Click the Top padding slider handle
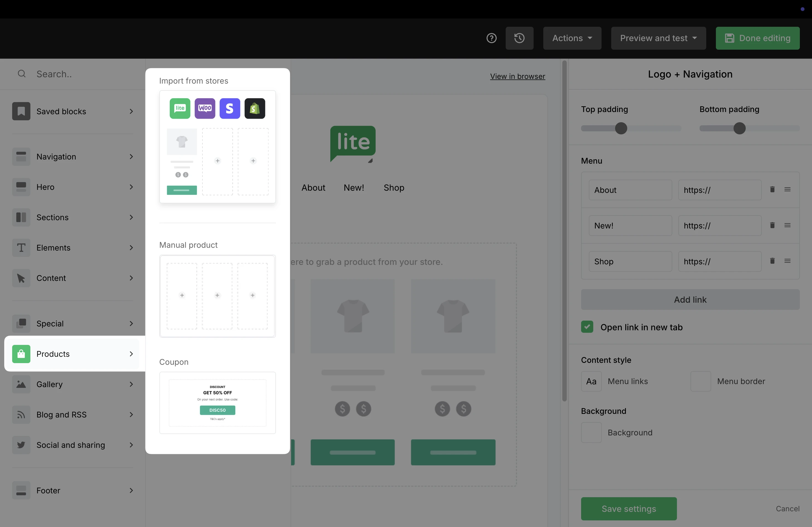This screenshot has height=527, width=812. point(621,129)
